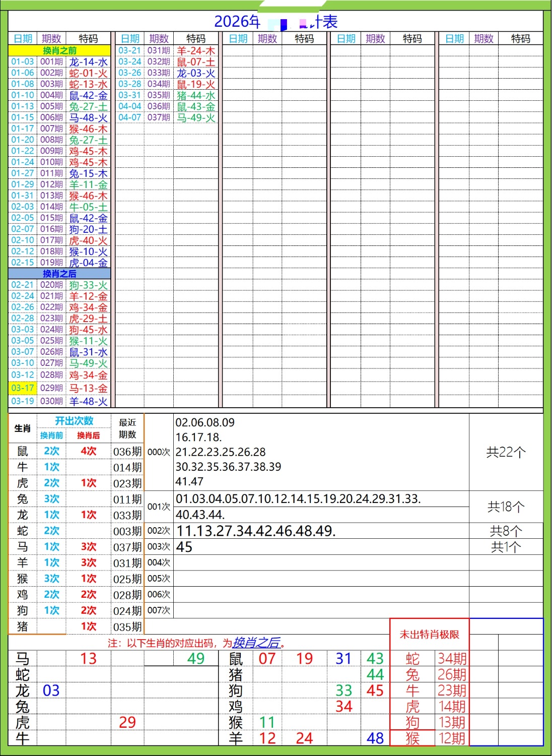This screenshot has height=756, width=552.
Task: Select the 共22个 count cell
Action: [506, 452]
